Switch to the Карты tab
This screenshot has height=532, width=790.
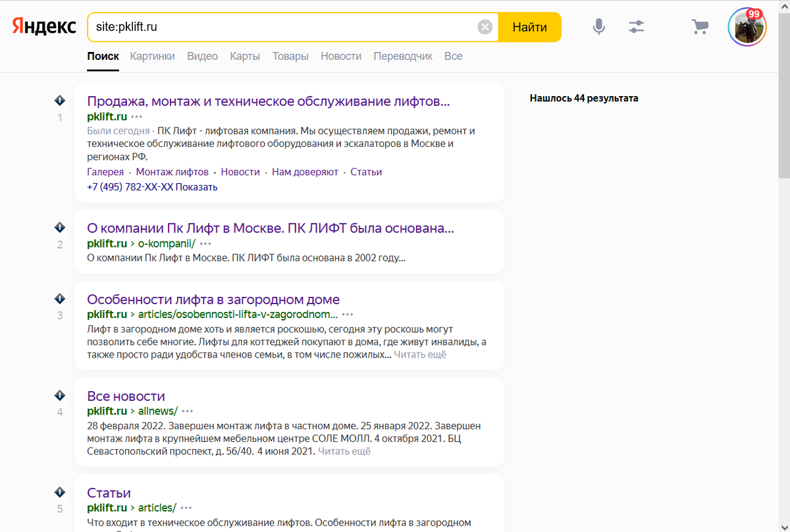245,57
